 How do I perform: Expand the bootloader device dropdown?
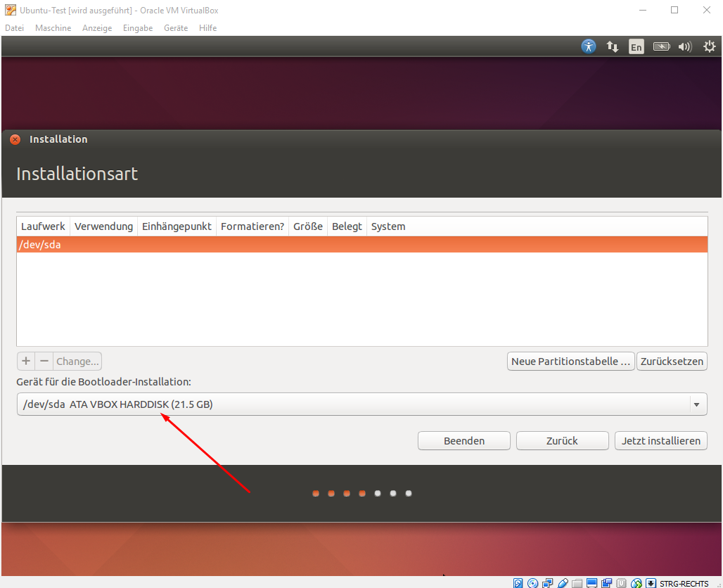tap(696, 404)
